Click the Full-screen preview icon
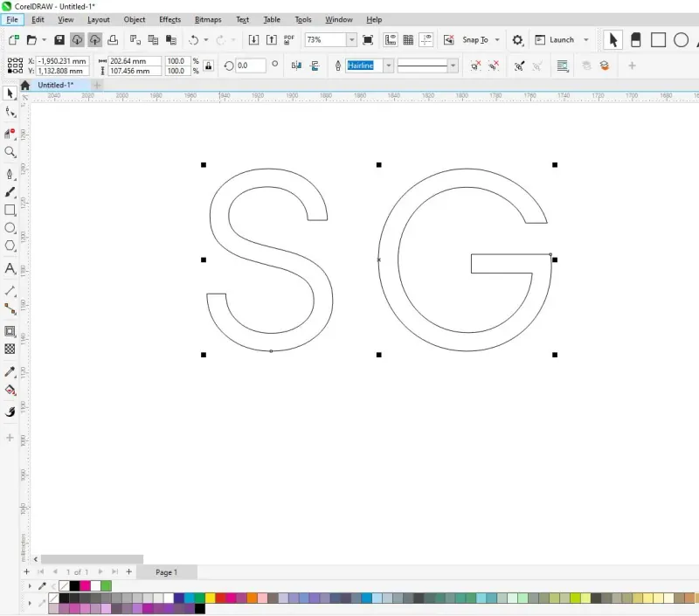 point(368,39)
